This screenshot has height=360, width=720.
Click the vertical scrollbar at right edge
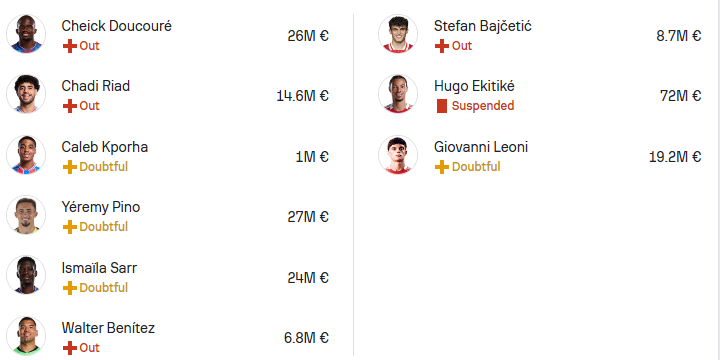click(718, 180)
